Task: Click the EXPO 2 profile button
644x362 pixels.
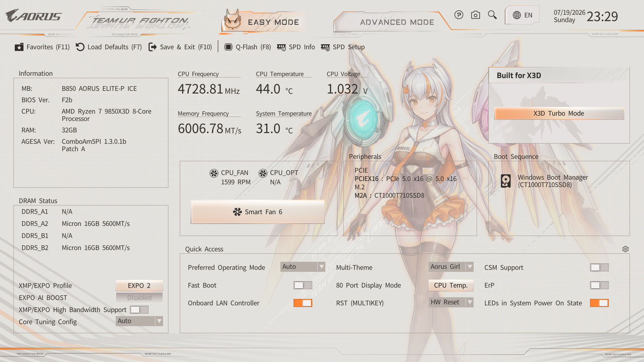Action: coord(139,286)
